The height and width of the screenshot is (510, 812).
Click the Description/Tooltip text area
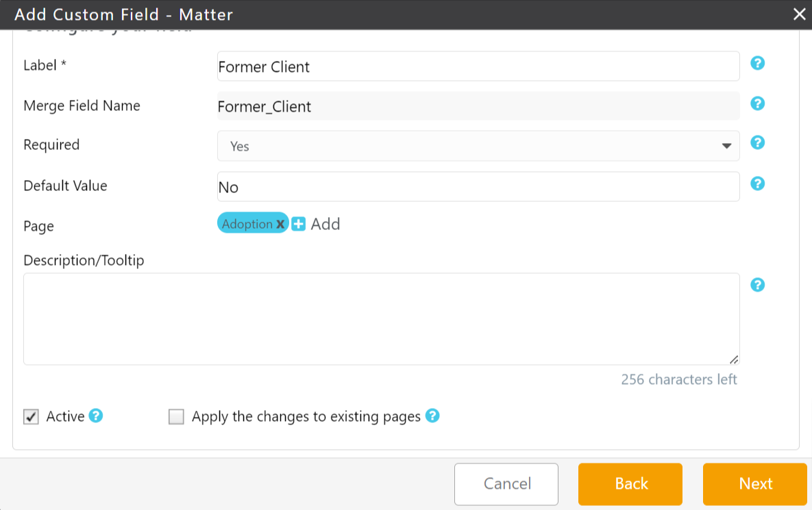(x=381, y=319)
